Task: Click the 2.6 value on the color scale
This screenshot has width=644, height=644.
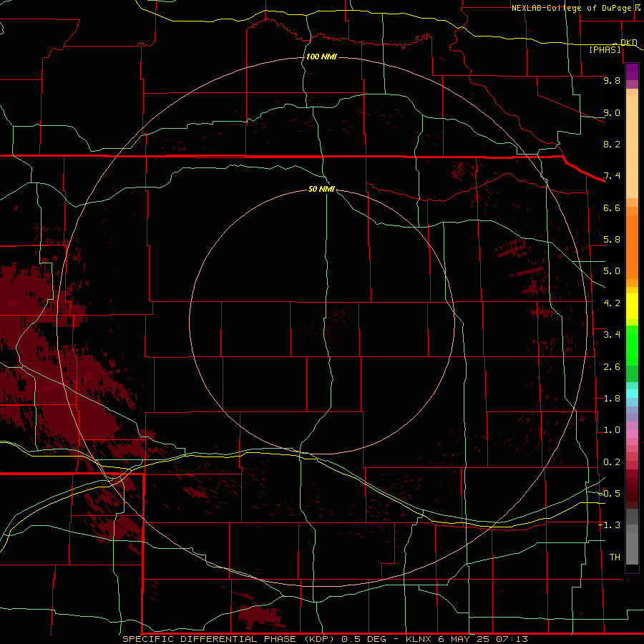Action: point(612,366)
